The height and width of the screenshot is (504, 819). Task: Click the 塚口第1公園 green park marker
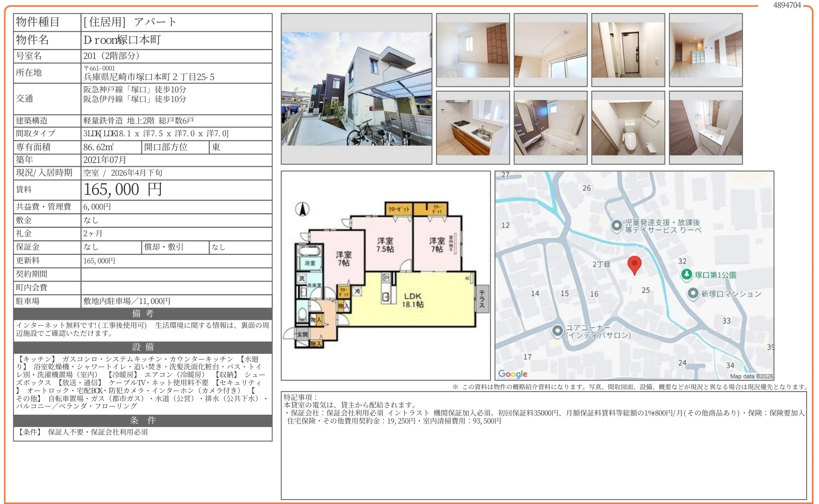point(686,275)
